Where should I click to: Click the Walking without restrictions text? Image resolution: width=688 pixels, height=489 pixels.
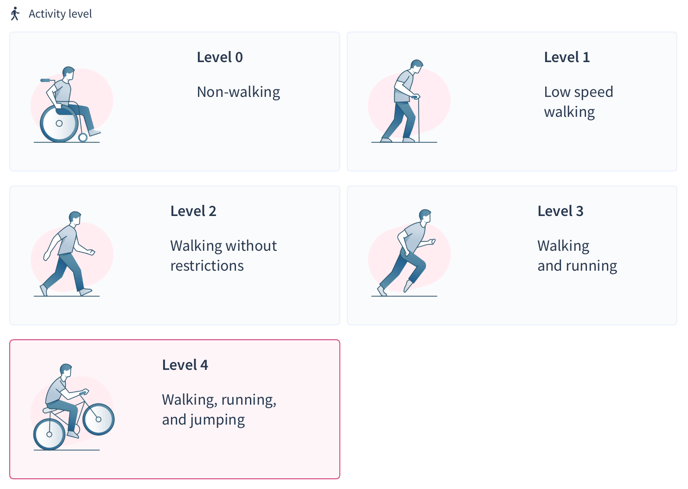coord(223,255)
